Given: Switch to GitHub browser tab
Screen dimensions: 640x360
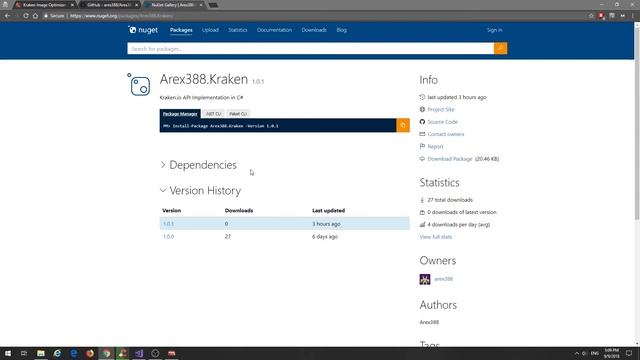Looking at the screenshot, I should click(x=109, y=5).
